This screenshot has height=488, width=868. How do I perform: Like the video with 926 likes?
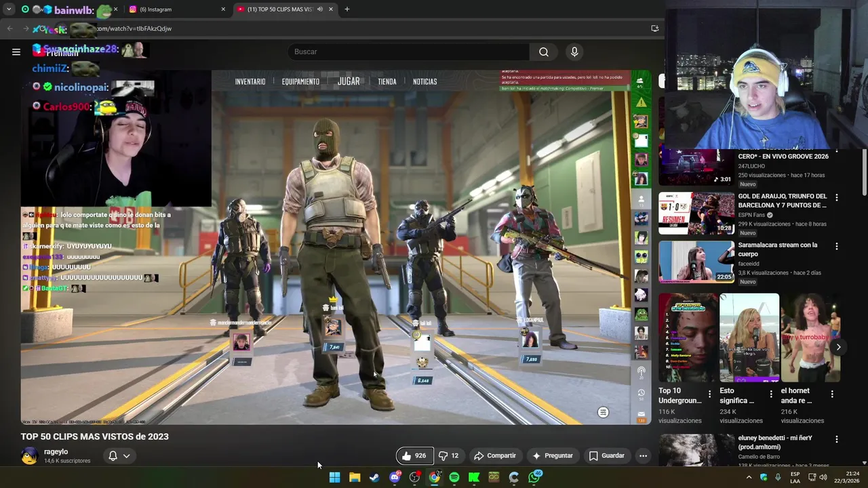pos(414,456)
